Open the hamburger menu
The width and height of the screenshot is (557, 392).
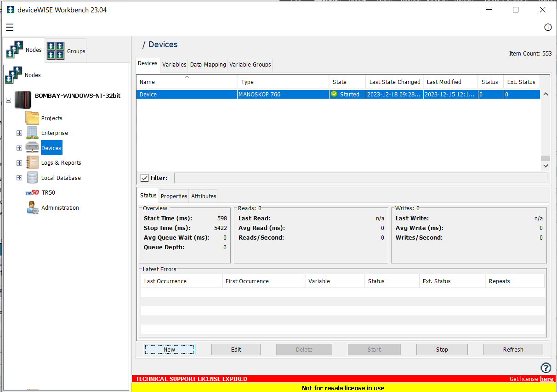pyautogui.click(x=9, y=27)
